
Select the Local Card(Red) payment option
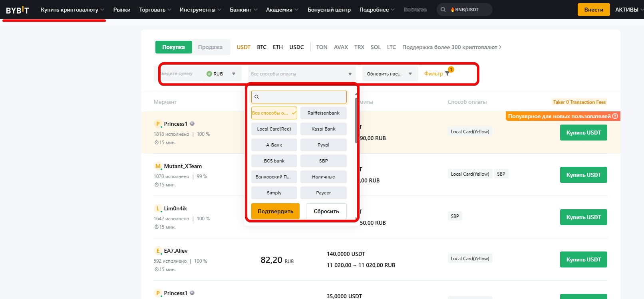pos(274,129)
